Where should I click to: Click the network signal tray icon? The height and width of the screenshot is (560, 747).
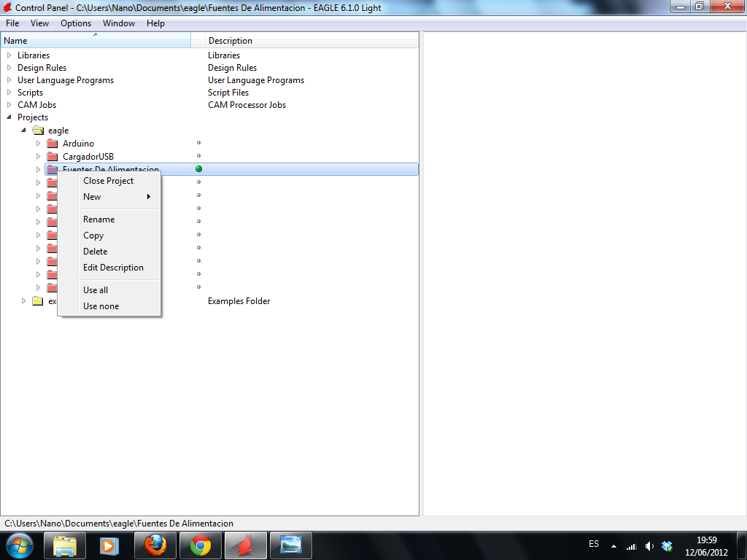point(632,546)
